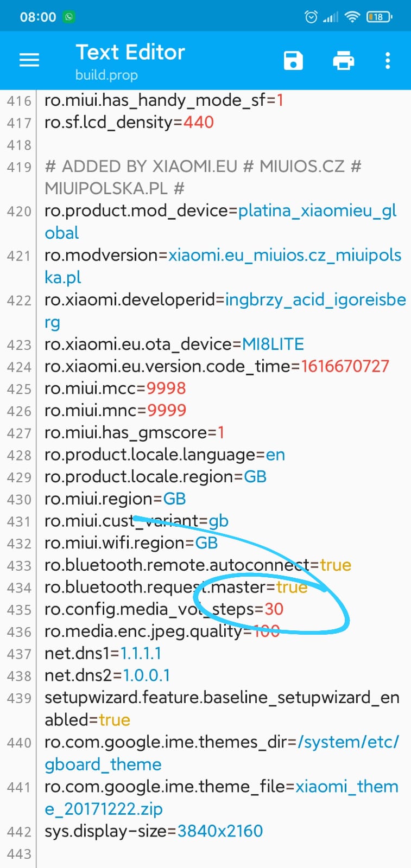The height and width of the screenshot is (868, 411).
Task: Tap the ro.xiaomi.eu.ota_device=MI8LITE line
Action: point(174,344)
